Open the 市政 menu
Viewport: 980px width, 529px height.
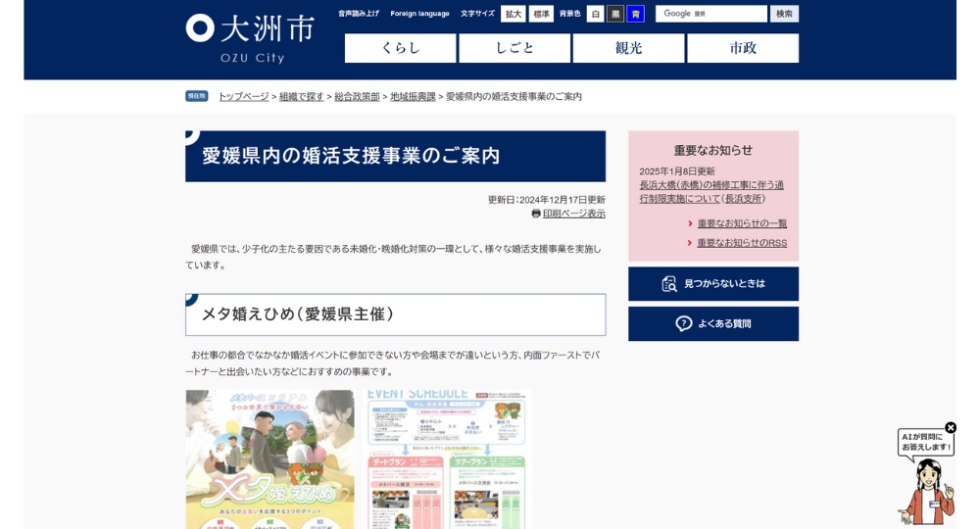pyautogui.click(x=743, y=48)
